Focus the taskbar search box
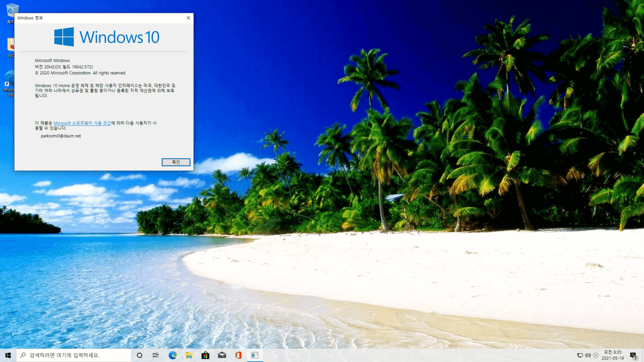This screenshot has height=362, width=644. click(74, 355)
